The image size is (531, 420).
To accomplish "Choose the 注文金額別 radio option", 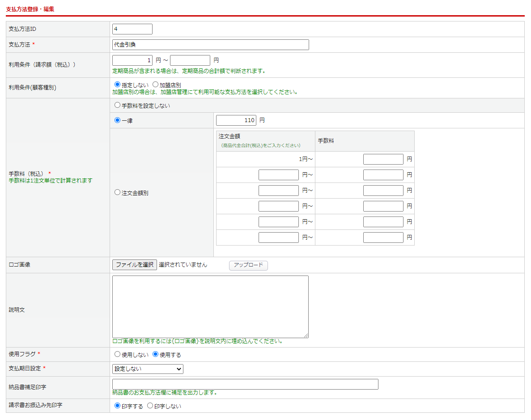I will tap(118, 192).
